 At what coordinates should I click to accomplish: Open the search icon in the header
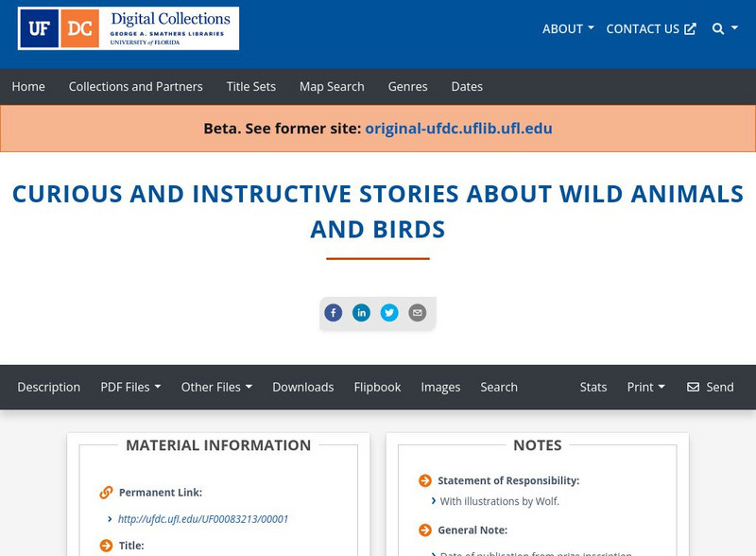tap(716, 29)
